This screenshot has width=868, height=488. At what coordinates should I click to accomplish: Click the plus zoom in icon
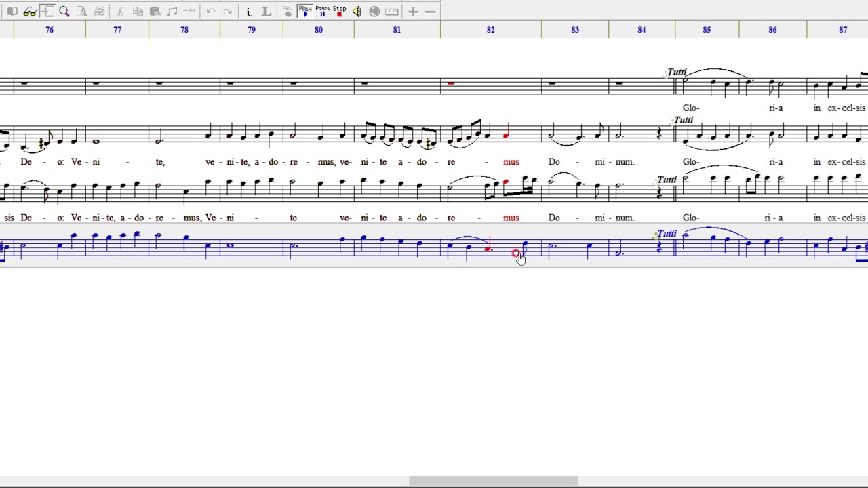click(x=413, y=12)
